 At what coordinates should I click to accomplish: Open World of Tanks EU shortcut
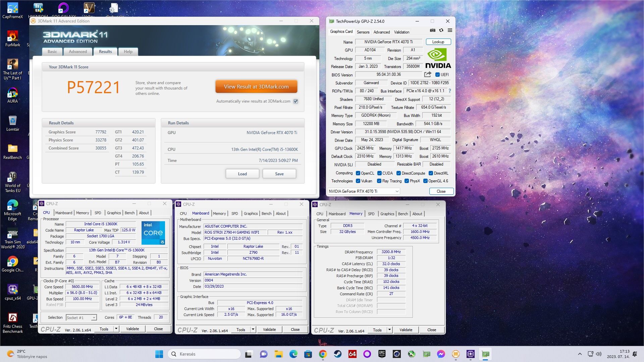pos(12,182)
